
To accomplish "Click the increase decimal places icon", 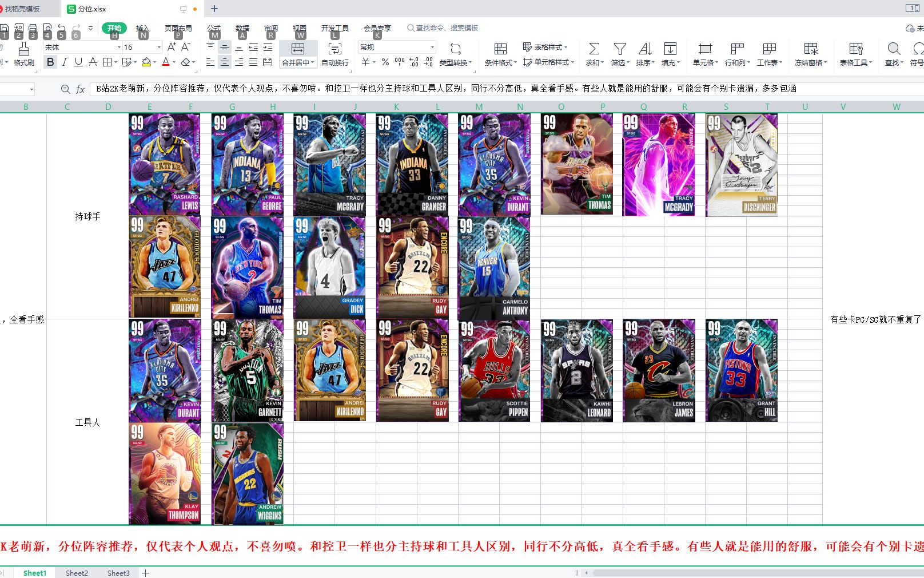I will tap(414, 62).
